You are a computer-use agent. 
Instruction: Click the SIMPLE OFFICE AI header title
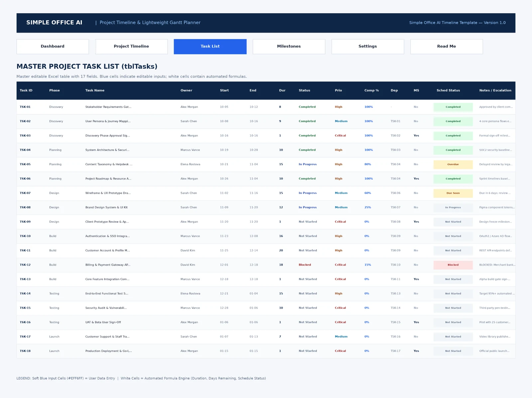point(54,23)
